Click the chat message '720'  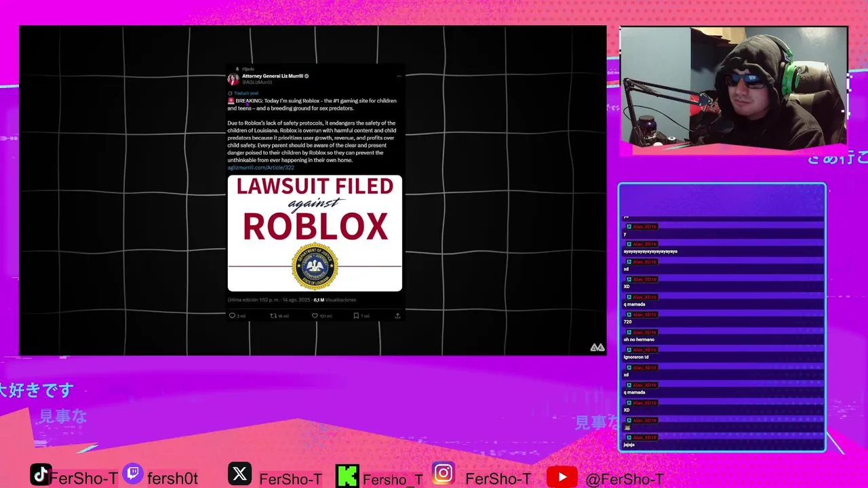(x=627, y=322)
